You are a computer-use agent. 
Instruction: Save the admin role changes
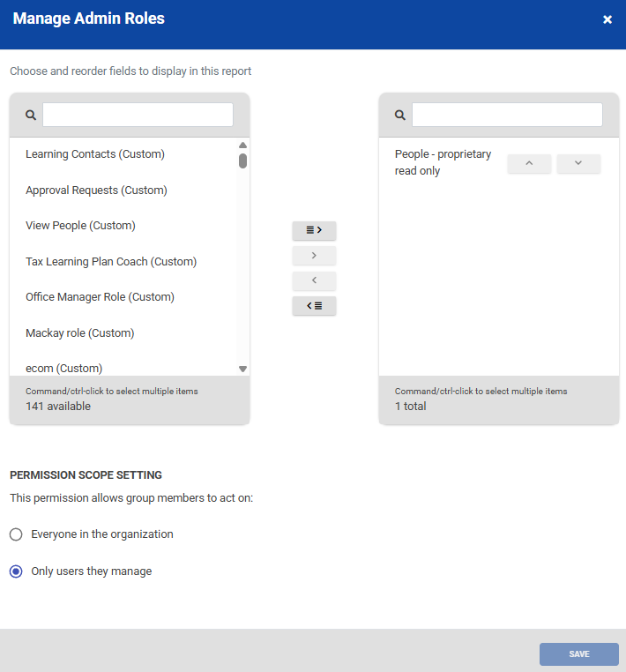[x=578, y=654]
